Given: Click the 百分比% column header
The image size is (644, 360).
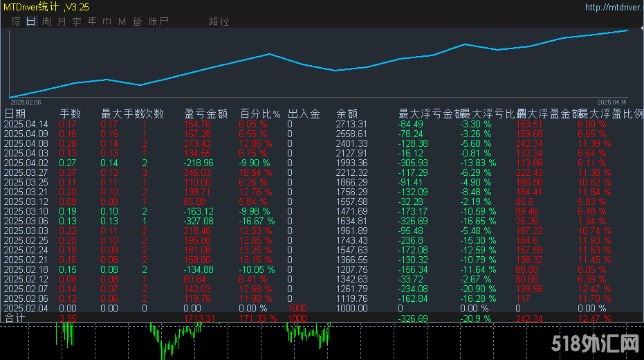Looking at the screenshot, I should [x=260, y=114].
